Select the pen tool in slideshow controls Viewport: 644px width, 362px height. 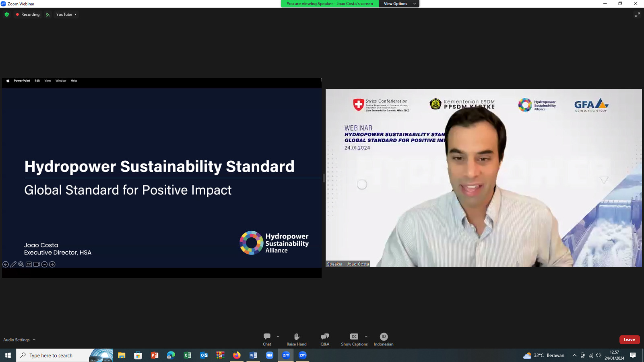click(x=13, y=264)
